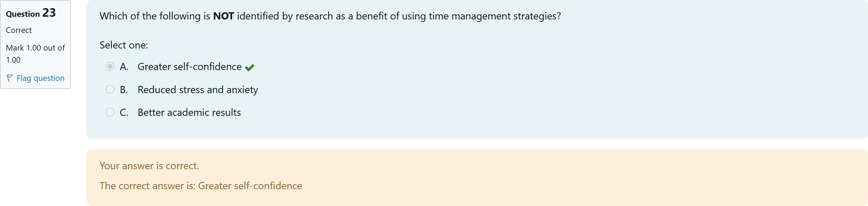Click 'The correct answer is' feedback line
868x206 pixels.
pyautogui.click(x=201, y=186)
